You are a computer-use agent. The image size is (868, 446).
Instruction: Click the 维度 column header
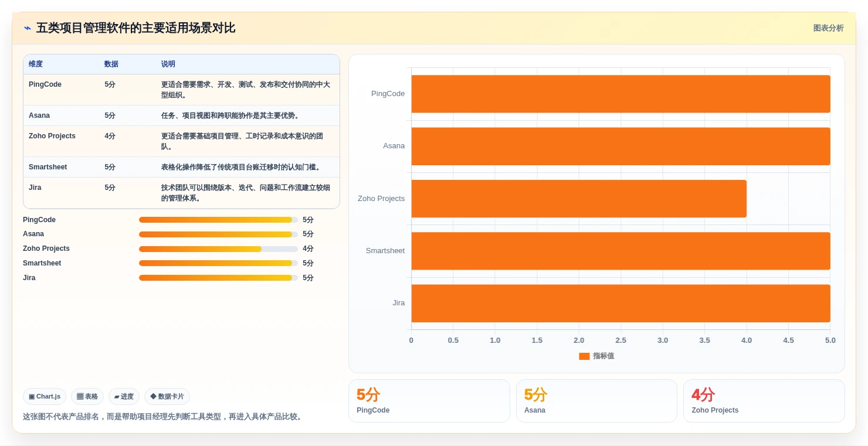(36, 64)
